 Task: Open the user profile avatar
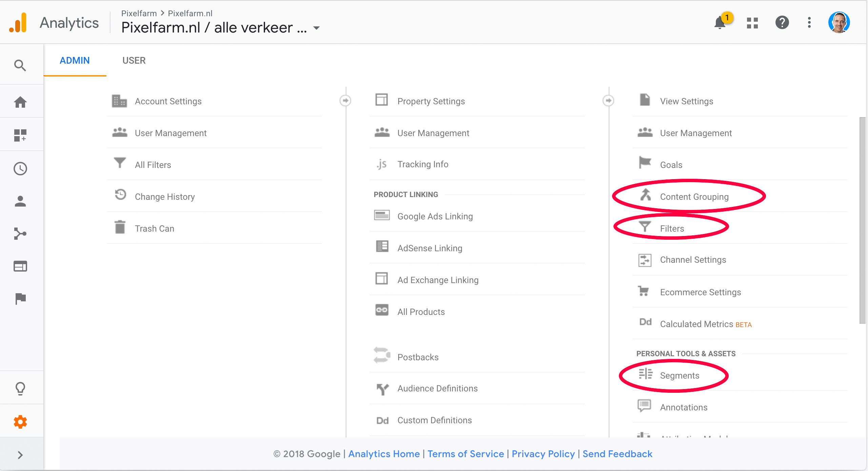pos(839,23)
